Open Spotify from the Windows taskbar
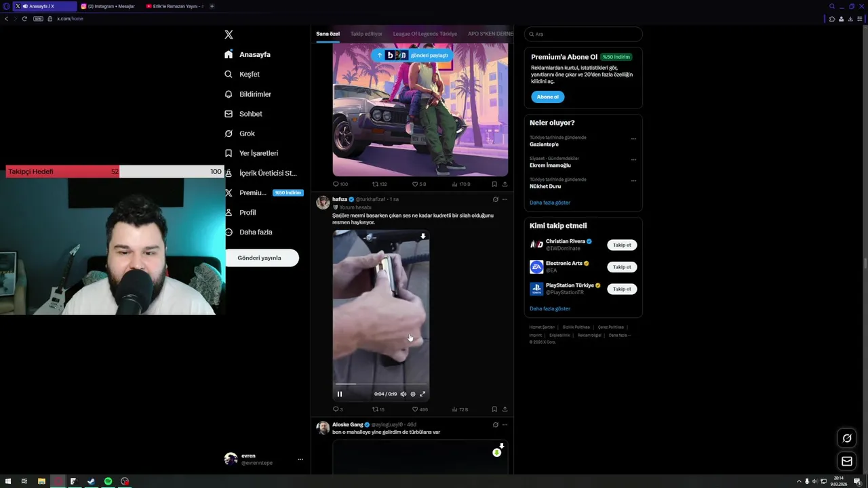This screenshot has height=488, width=868. point(108,481)
